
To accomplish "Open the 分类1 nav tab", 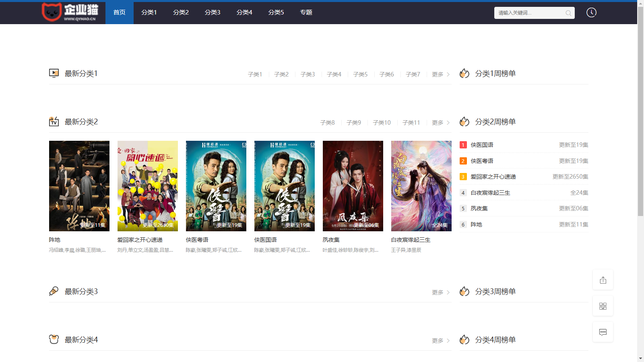I will (x=149, y=12).
